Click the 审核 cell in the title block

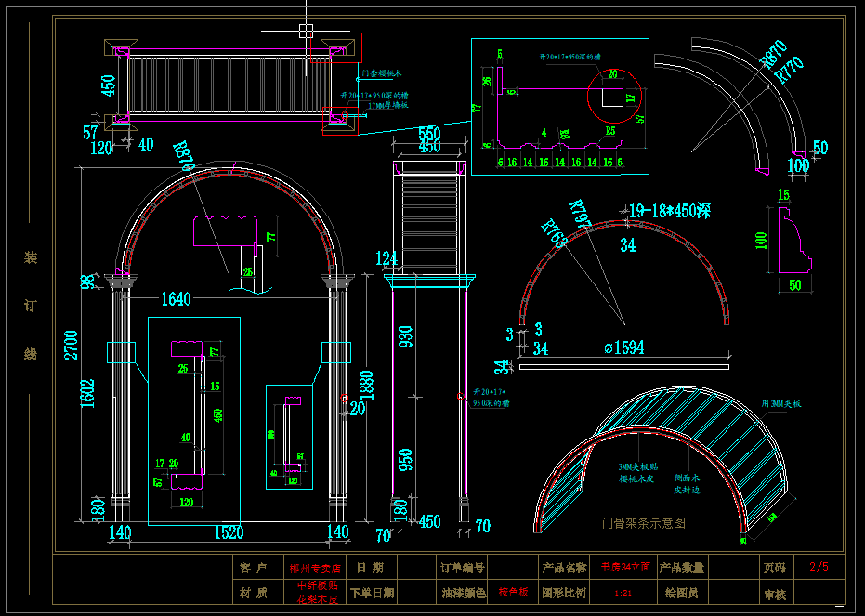click(x=774, y=593)
